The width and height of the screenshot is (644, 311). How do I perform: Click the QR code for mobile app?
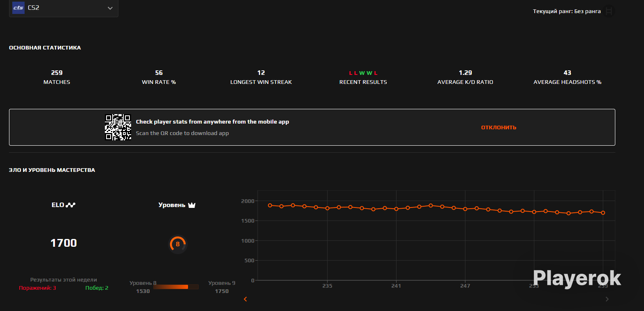pos(118,127)
